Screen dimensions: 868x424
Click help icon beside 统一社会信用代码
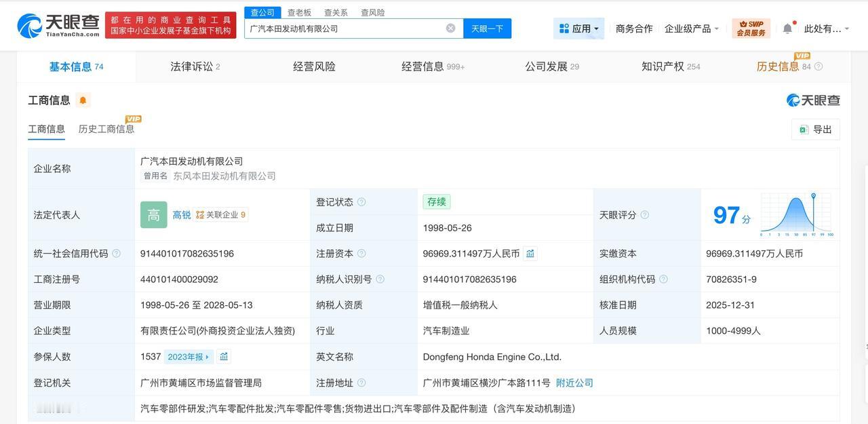point(116,254)
